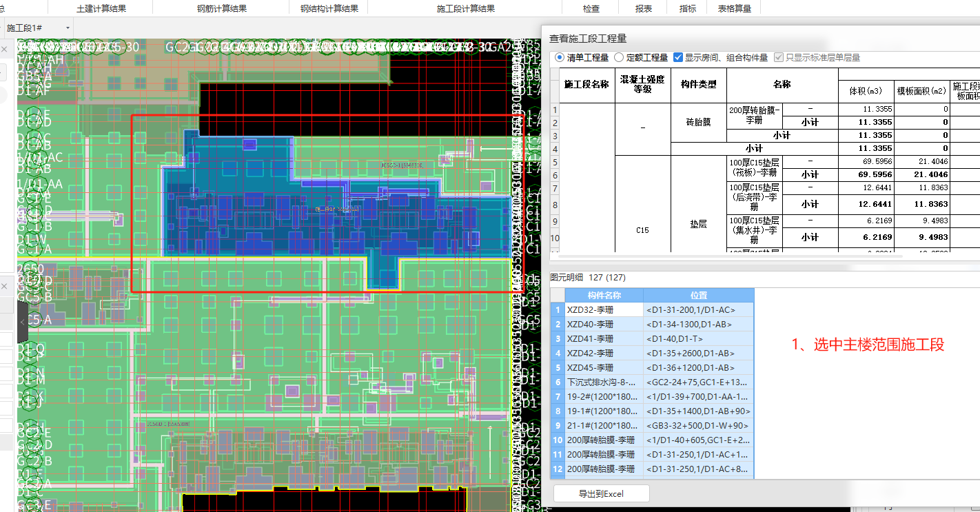Screen dimensions: 980x512
Task: Click volume value 12.6441 in row 7
Action: 866,187
